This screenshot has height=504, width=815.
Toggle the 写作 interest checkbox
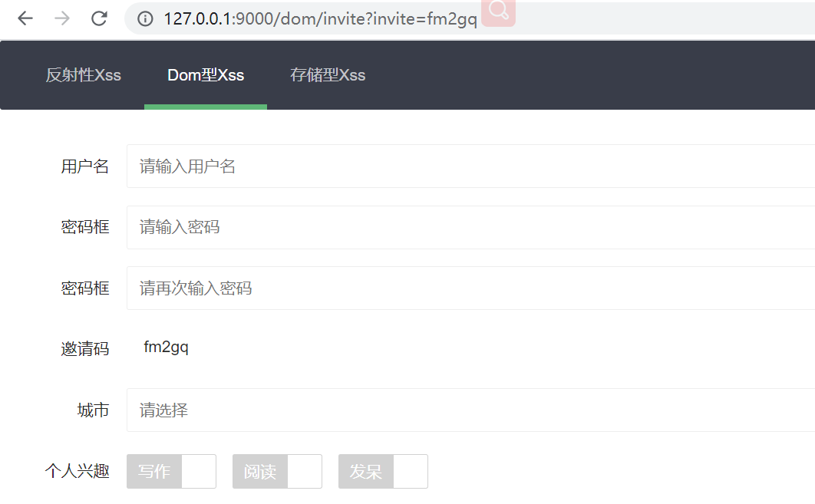tap(172, 471)
